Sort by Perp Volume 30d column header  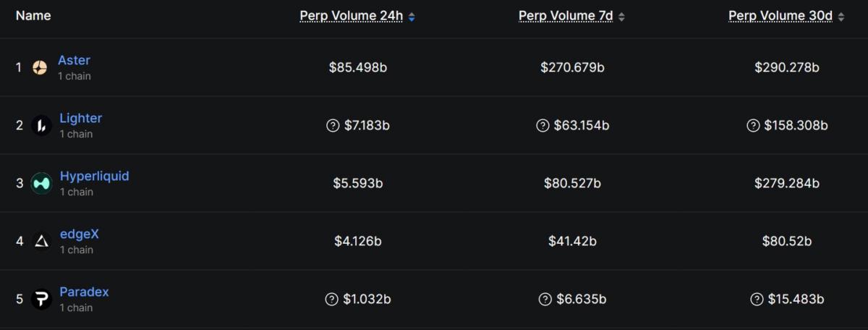(x=781, y=16)
